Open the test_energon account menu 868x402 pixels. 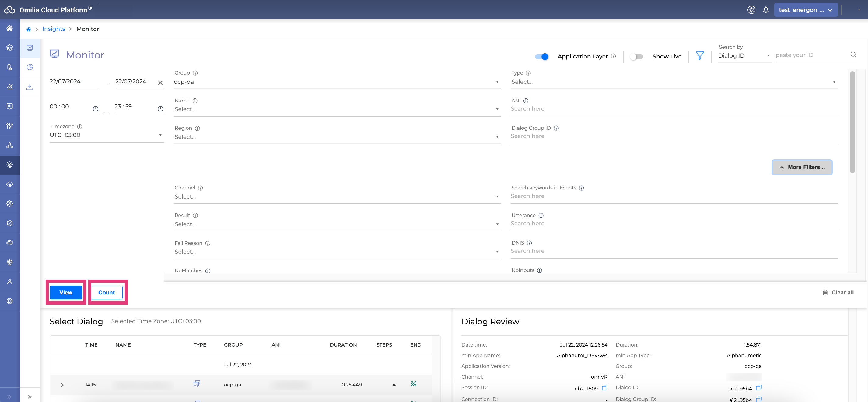(x=805, y=10)
